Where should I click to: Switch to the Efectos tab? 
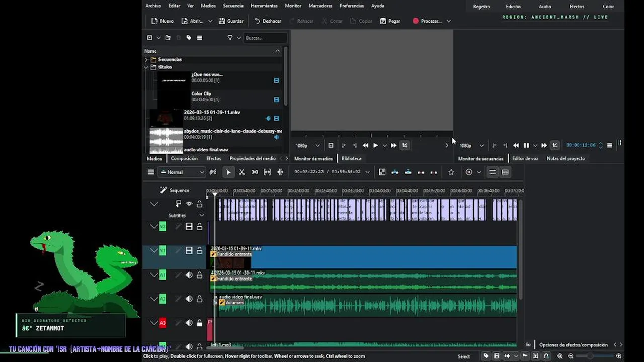pos(214,158)
